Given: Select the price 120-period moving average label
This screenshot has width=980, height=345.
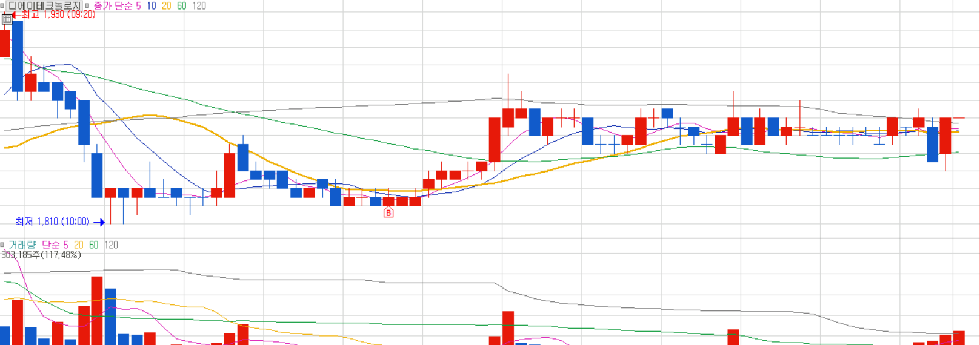Looking at the screenshot, I should point(199,5).
